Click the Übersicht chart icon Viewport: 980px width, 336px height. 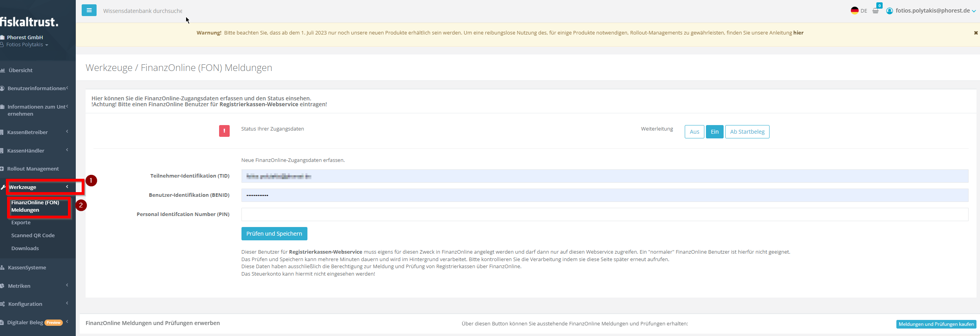click(x=3, y=71)
